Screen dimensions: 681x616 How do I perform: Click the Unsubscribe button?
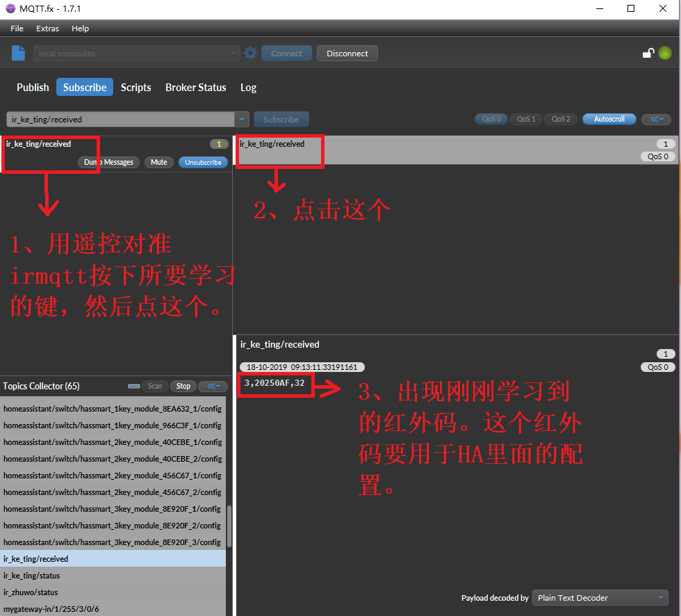pos(203,162)
